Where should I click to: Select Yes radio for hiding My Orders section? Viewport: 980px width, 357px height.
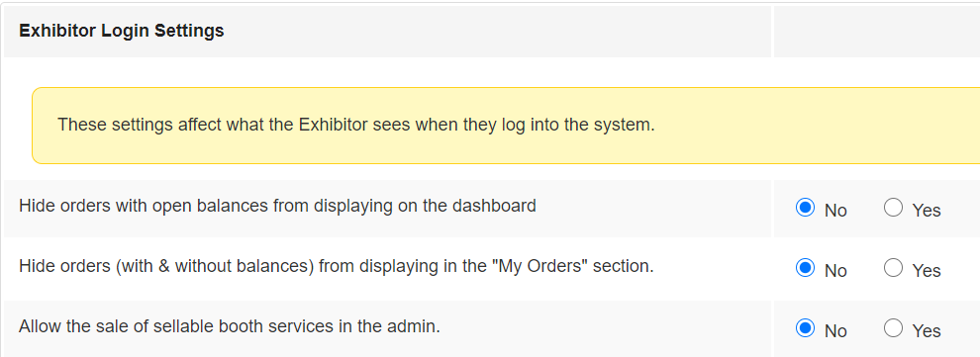[893, 268]
